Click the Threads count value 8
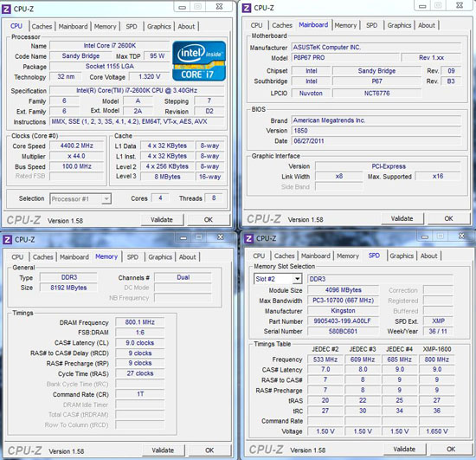 point(214,198)
